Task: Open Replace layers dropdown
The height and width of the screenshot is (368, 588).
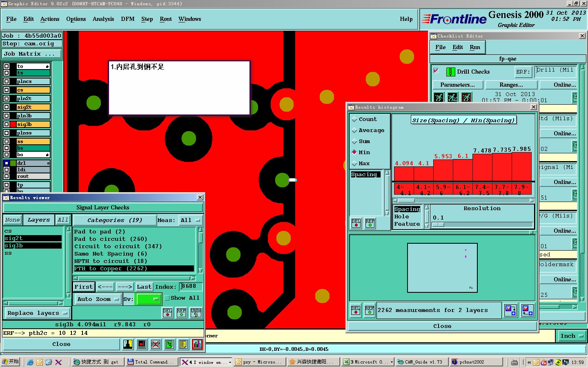Action: [x=37, y=313]
